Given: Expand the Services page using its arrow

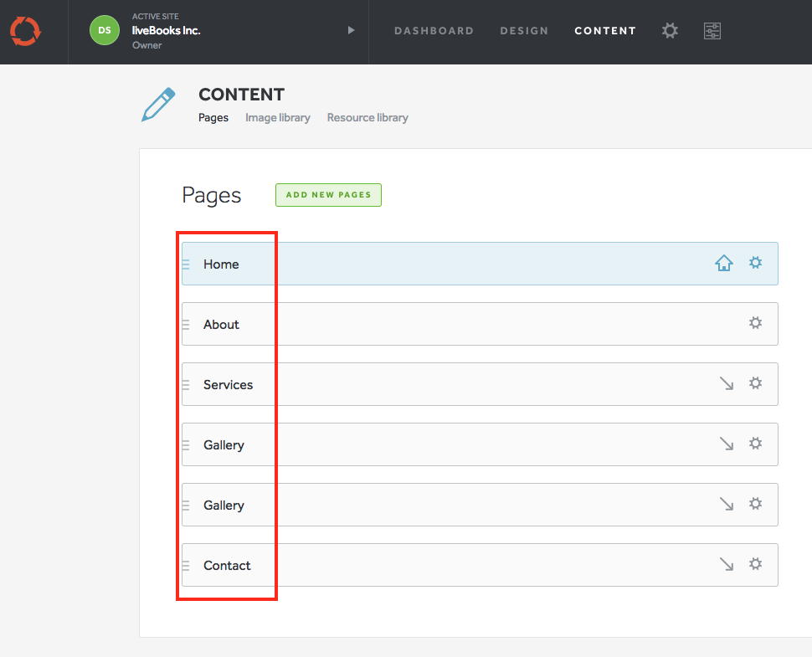Looking at the screenshot, I should click(727, 383).
